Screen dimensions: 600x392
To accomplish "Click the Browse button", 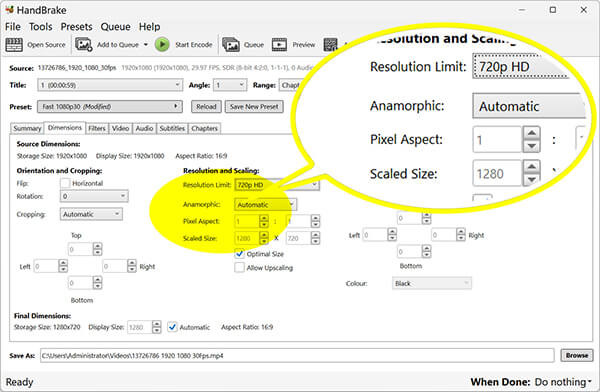I will pyautogui.click(x=577, y=356).
